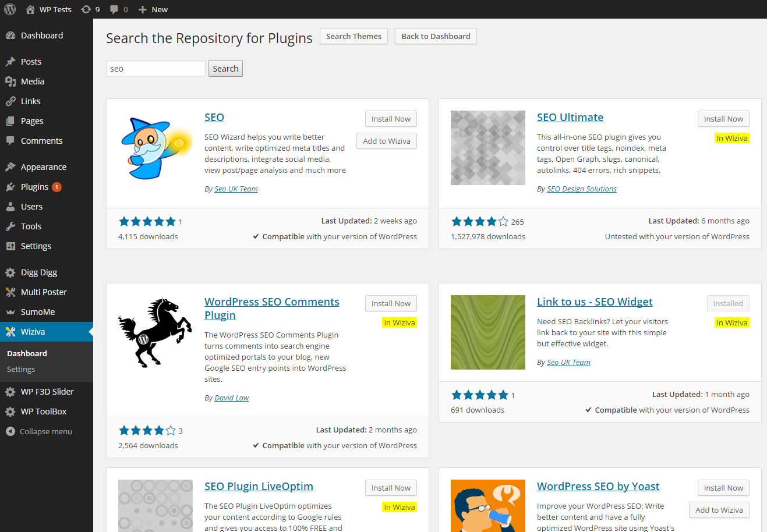Screen dimensions: 767x532
Task: Open WordPress SEO Comments Plugin title link
Action: pyautogui.click(x=272, y=308)
